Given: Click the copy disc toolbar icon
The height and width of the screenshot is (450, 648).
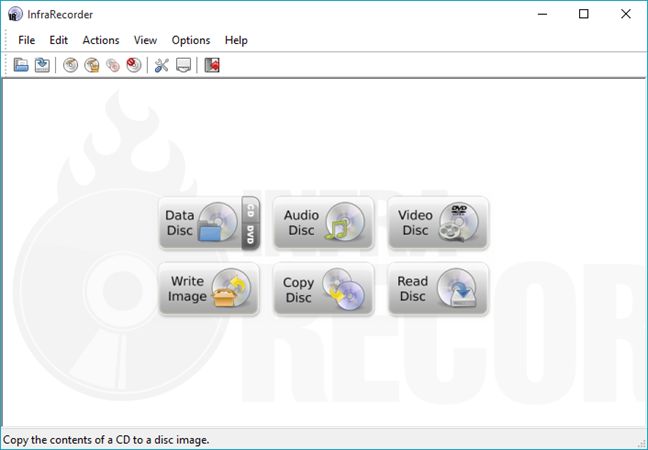Looking at the screenshot, I should tap(113, 65).
